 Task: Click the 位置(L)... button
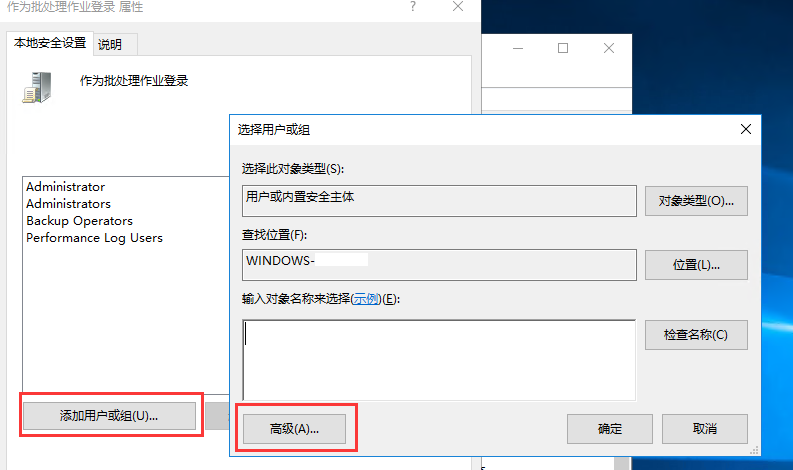(x=696, y=265)
